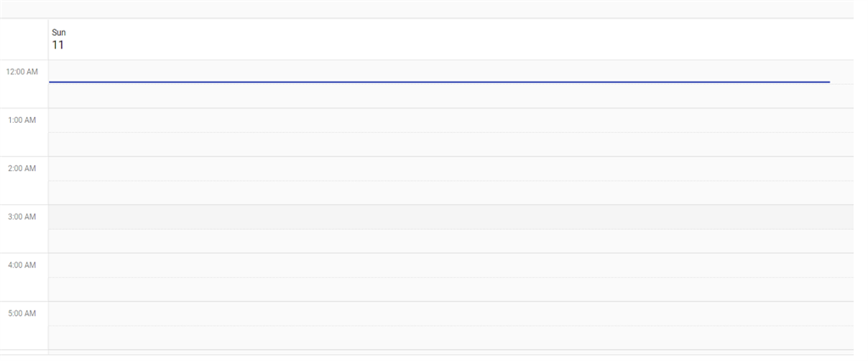This screenshot has width=868, height=361.
Task: Select the 2:00 AM time slot
Action: [449, 169]
